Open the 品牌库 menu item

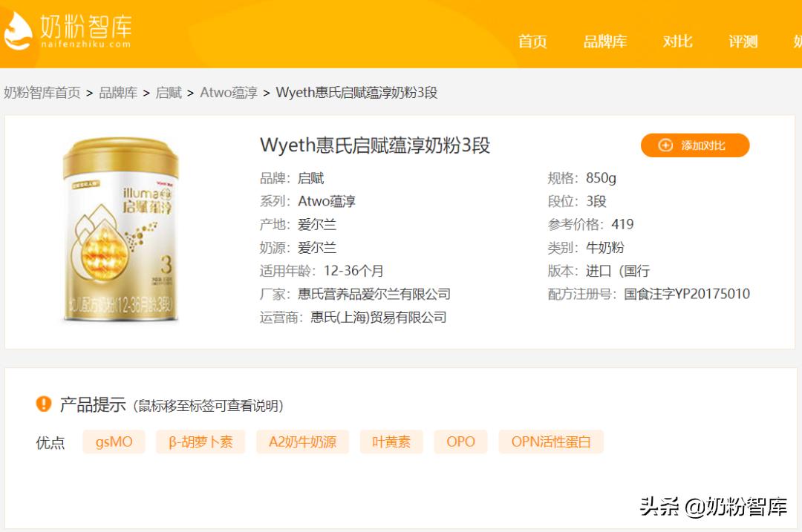tap(605, 42)
